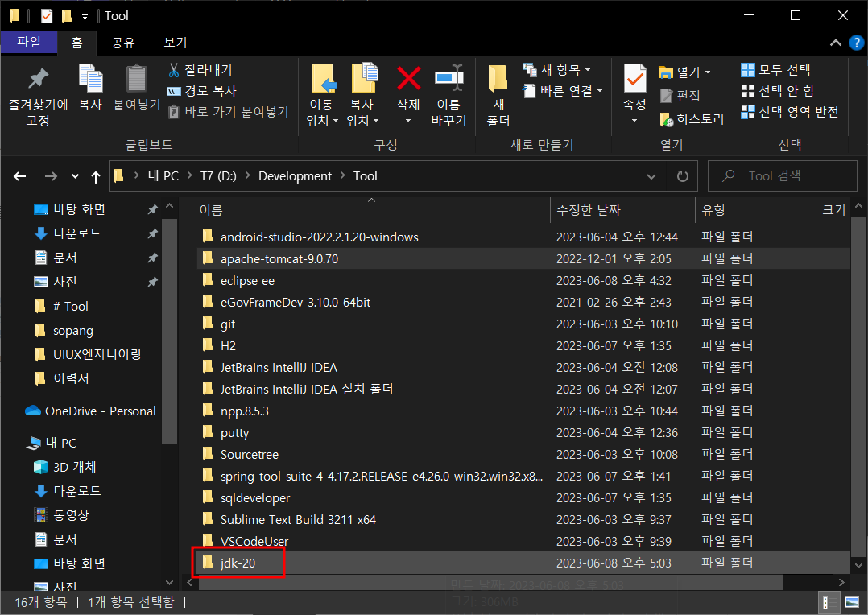Switch to large icons view in status bar
This screenshot has height=615, width=868.
tap(852, 602)
